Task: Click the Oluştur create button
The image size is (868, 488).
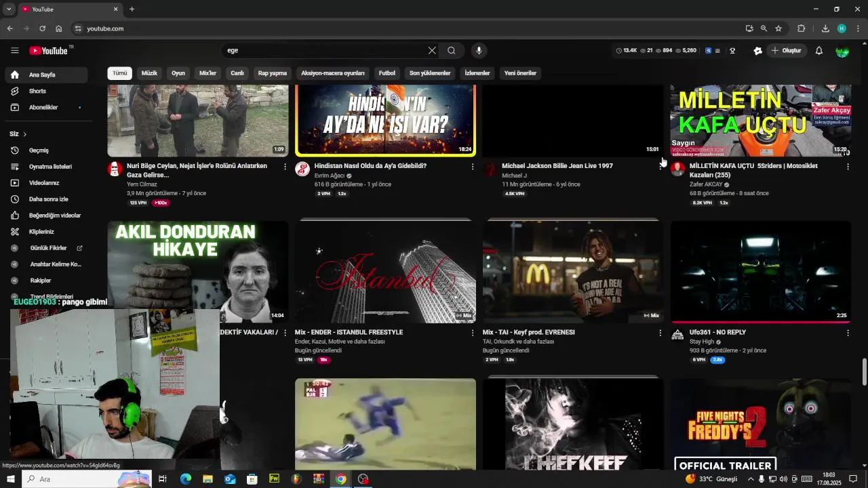Action: pyautogui.click(x=785, y=51)
